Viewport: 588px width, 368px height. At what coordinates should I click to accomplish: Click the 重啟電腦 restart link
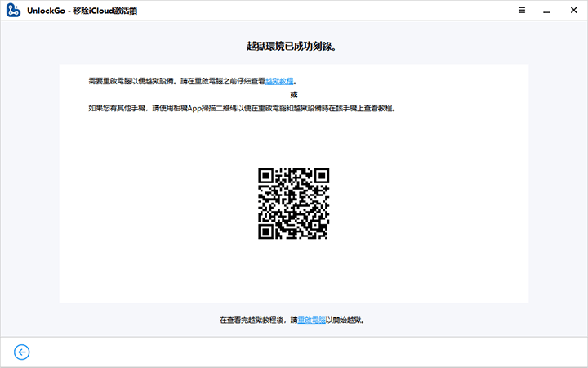tap(311, 321)
